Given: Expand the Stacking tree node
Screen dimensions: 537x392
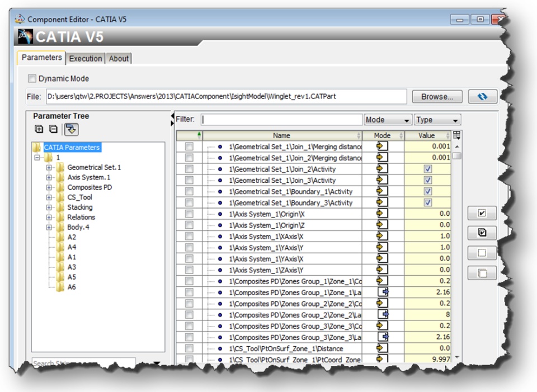Looking at the screenshot, I should 49,207.
